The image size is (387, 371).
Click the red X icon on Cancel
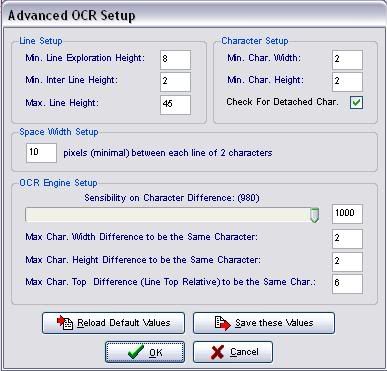click(217, 352)
